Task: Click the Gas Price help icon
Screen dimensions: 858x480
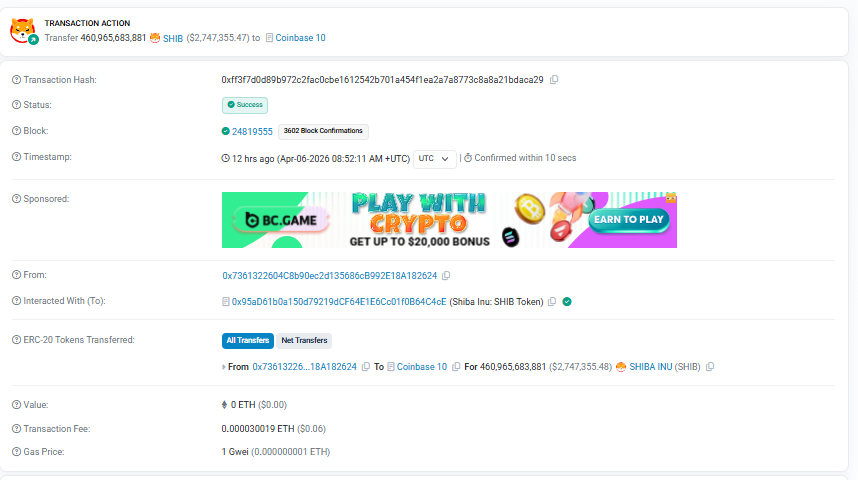Action: coord(16,452)
